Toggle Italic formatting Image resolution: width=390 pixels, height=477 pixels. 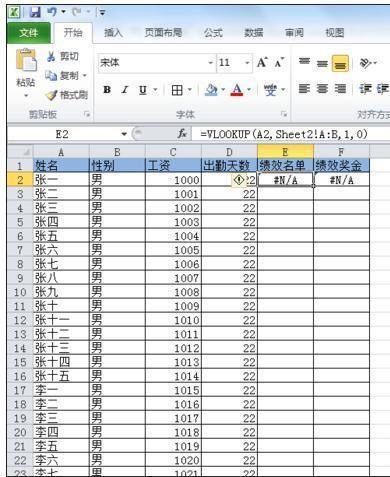coord(125,90)
